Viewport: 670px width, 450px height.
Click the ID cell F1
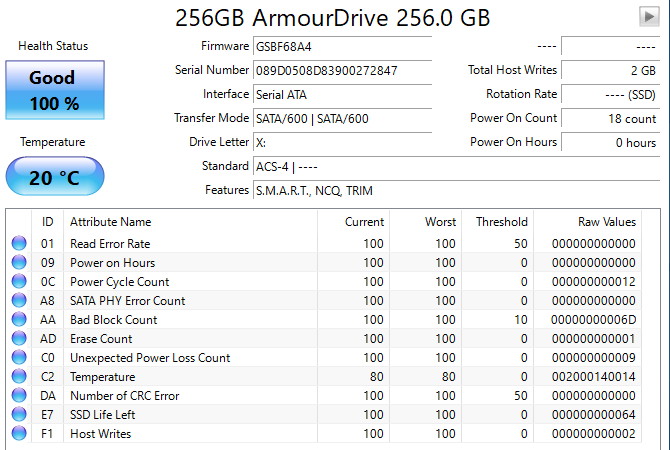click(47, 434)
